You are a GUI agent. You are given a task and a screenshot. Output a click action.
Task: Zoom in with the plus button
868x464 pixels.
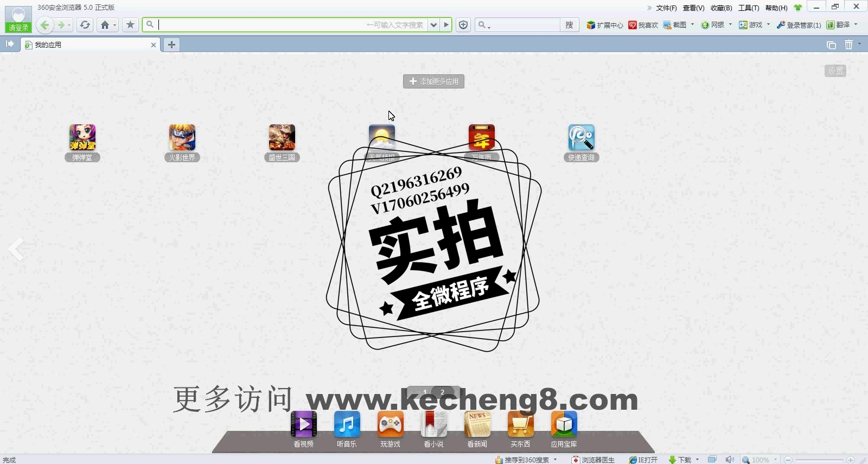[x=851, y=460]
